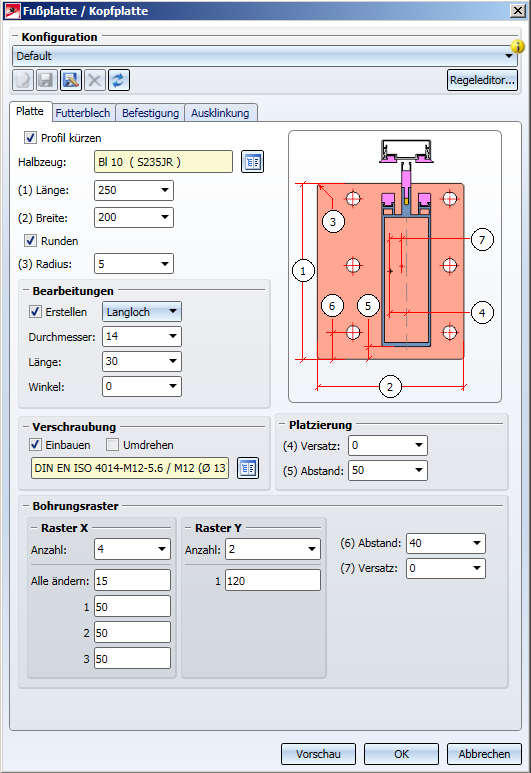531x773 pixels.
Task: Toggle the Einbauen checkbox
Action: click(35, 445)
